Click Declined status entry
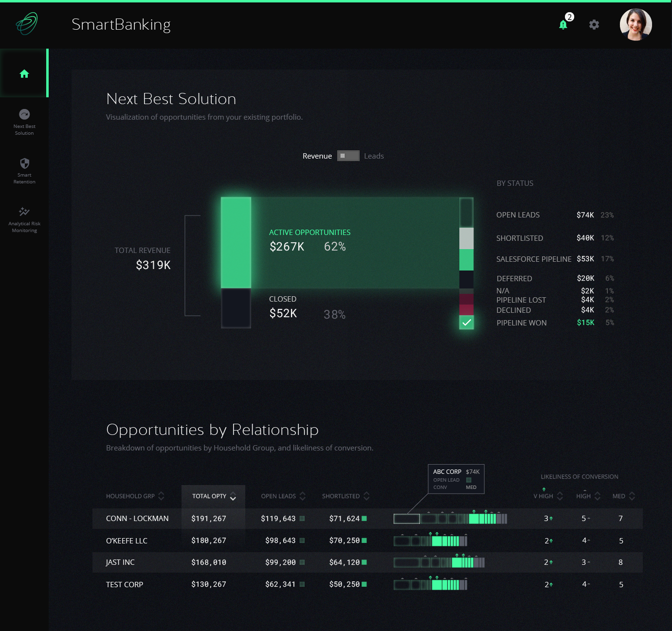The height and width of the screenshot is (631, 672). [555, 310]
